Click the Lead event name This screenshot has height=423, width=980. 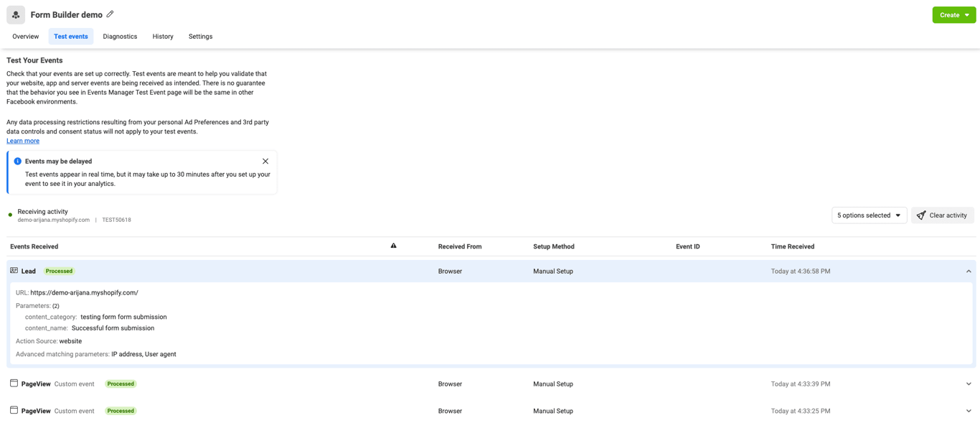pyautogui.click(x=29, y=271)
